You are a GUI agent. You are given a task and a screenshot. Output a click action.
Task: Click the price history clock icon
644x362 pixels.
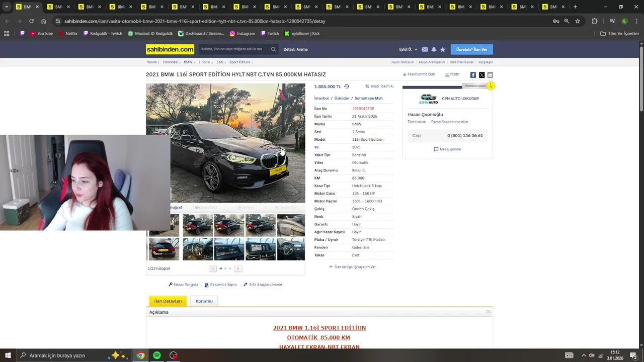(x=346, y=86)
